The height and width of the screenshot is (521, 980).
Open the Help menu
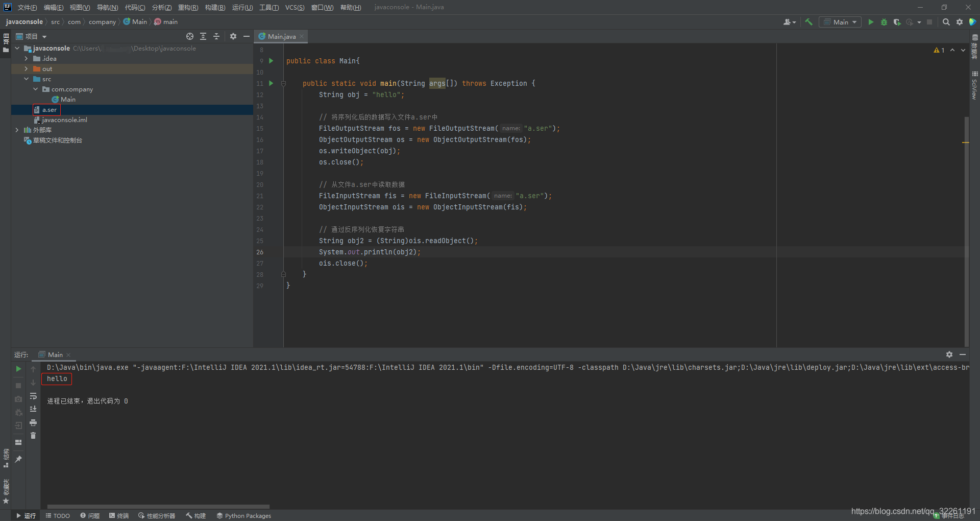click(x=351, y=7)
